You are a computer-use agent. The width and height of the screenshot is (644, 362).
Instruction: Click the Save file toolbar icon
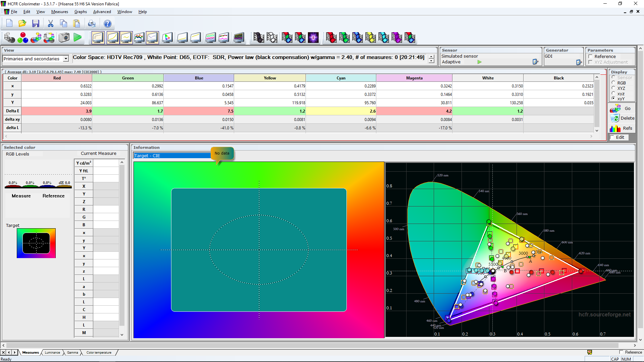(x=36, y=23)
